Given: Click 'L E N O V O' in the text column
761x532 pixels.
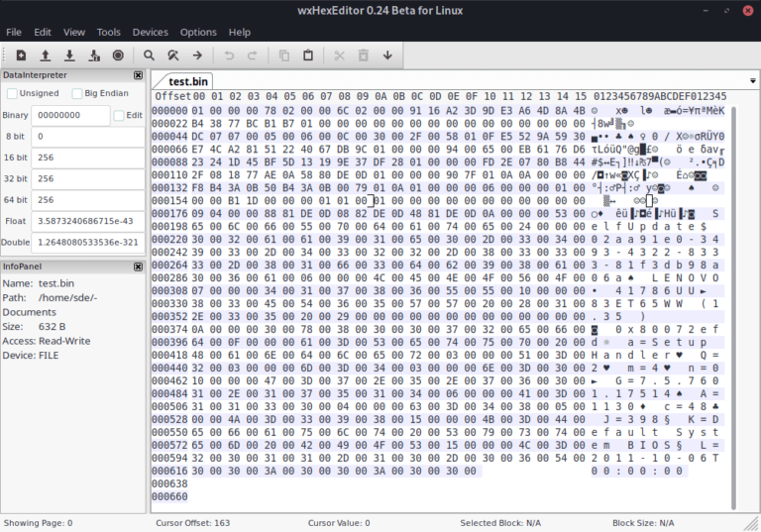Looking at the screenshot, I should [x=685, y=278].
